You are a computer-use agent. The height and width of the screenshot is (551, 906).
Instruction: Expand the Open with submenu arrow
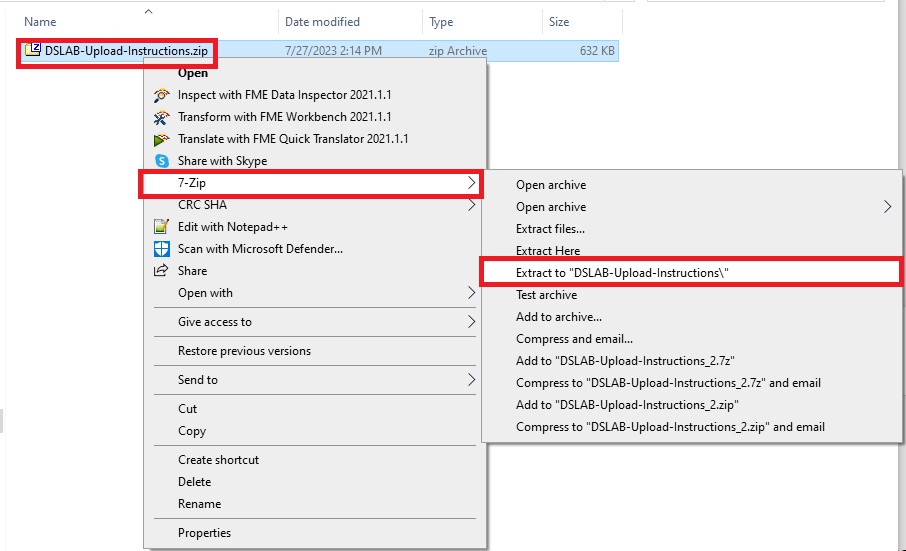point(471,293)
